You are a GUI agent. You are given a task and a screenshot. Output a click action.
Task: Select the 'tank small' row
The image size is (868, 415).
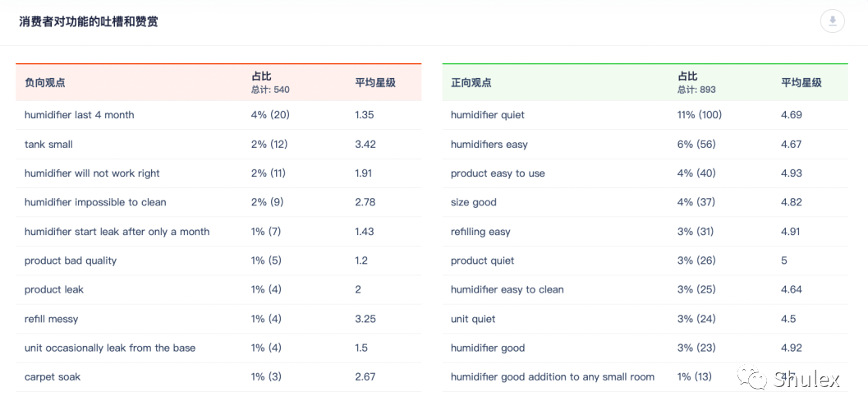click(218, 145)
